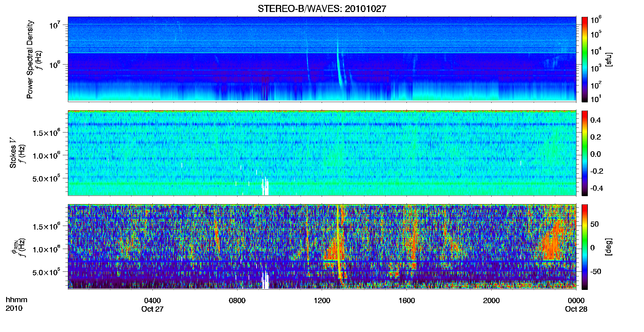Screen dimensions: 644x332
Task: Click the -50 label on the degrees color bar
Action: click(596, 271)
